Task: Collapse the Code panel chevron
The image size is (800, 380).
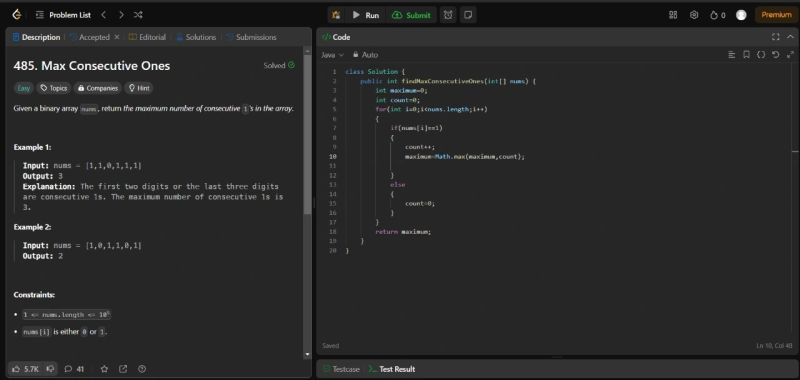Action: point(790,37)
